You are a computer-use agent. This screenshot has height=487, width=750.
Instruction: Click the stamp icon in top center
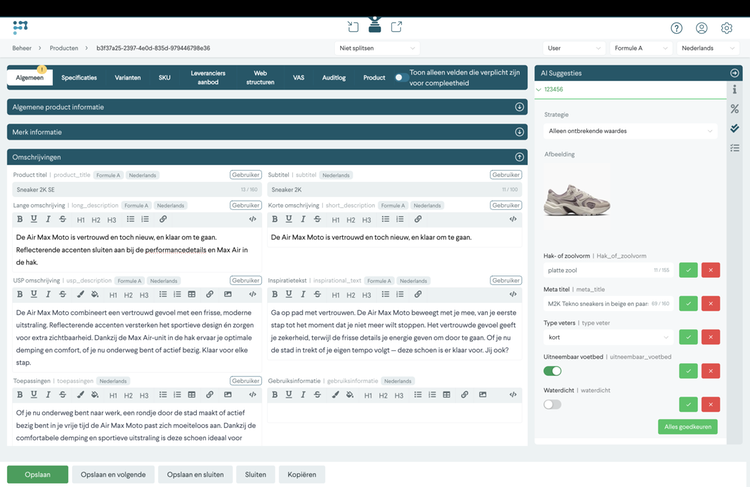click(x=375, y=25)
